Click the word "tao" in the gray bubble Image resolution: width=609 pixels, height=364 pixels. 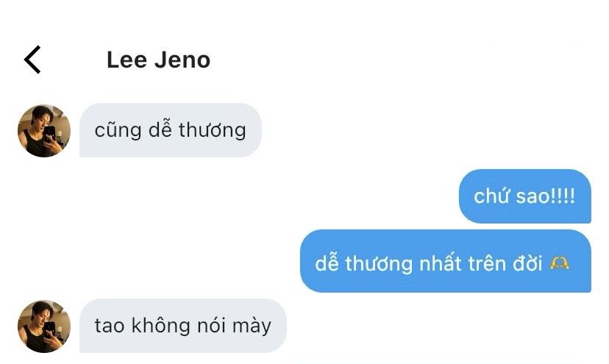pyautogui.click(x=109, y=326)
